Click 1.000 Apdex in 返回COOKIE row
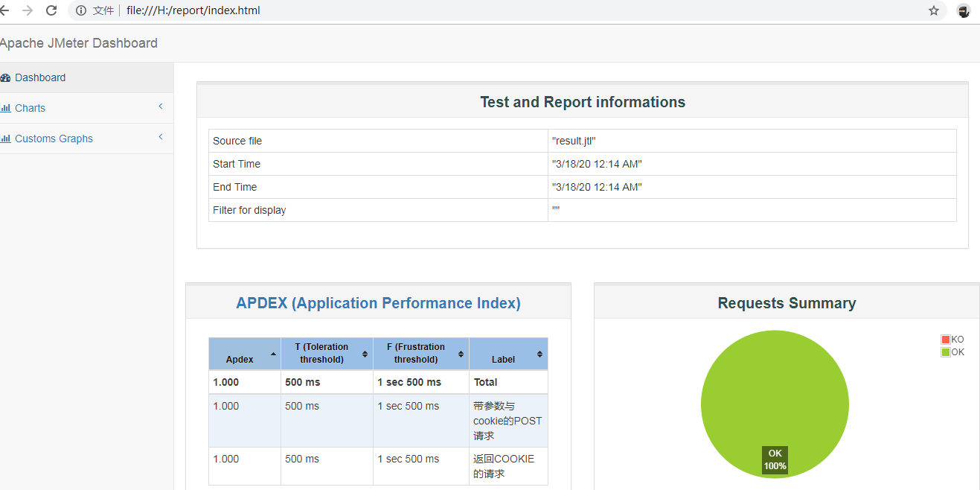Image resolution: width=980 pixels, height=490 pixels. point(245,466)
